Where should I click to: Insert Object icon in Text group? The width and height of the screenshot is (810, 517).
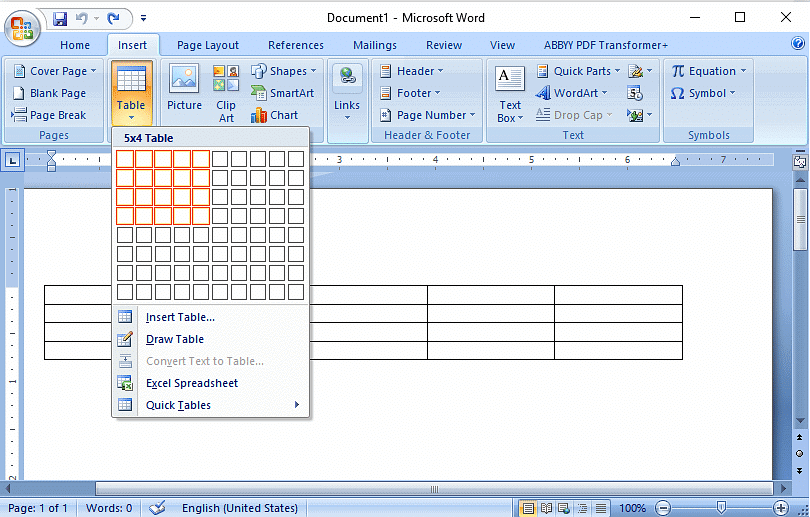coord(640,115)
